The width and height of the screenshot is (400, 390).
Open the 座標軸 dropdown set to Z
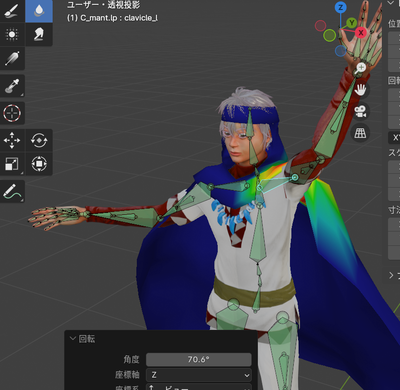[199, 375]
